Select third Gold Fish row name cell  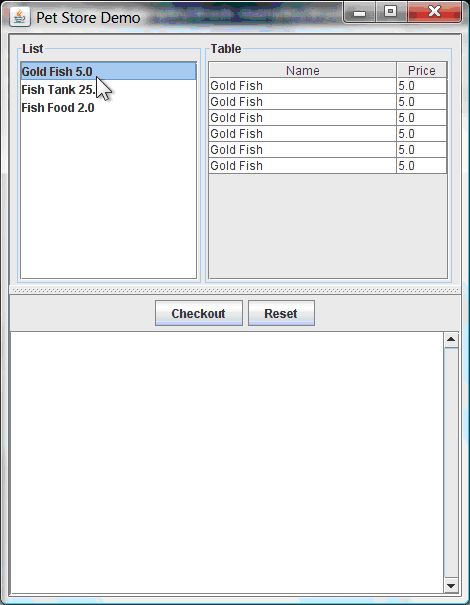303,118
